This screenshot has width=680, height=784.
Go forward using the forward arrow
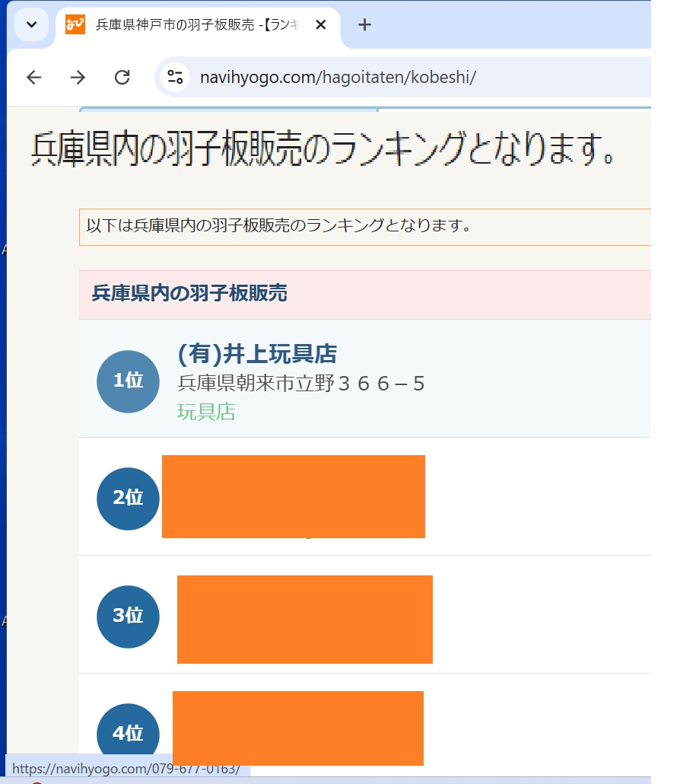[x=78, y=77]
